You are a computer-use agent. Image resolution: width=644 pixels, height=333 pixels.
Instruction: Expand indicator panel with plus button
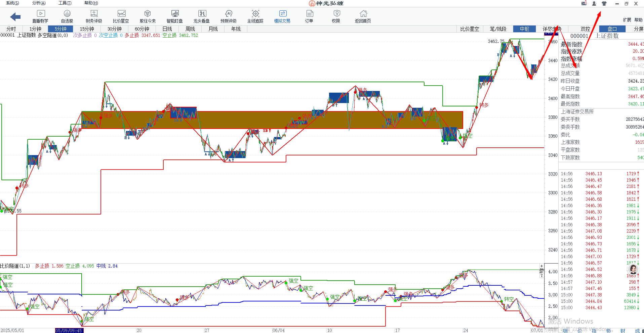click(541, 266)
